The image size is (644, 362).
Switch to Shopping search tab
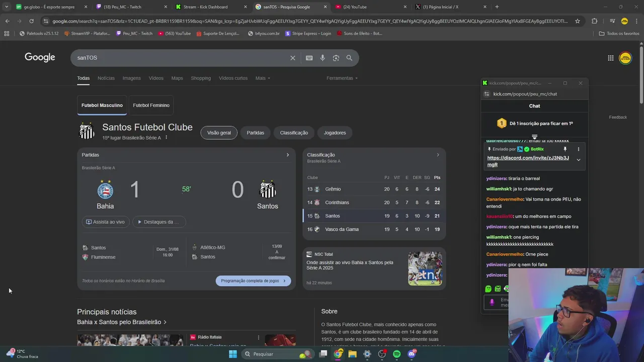201,78
